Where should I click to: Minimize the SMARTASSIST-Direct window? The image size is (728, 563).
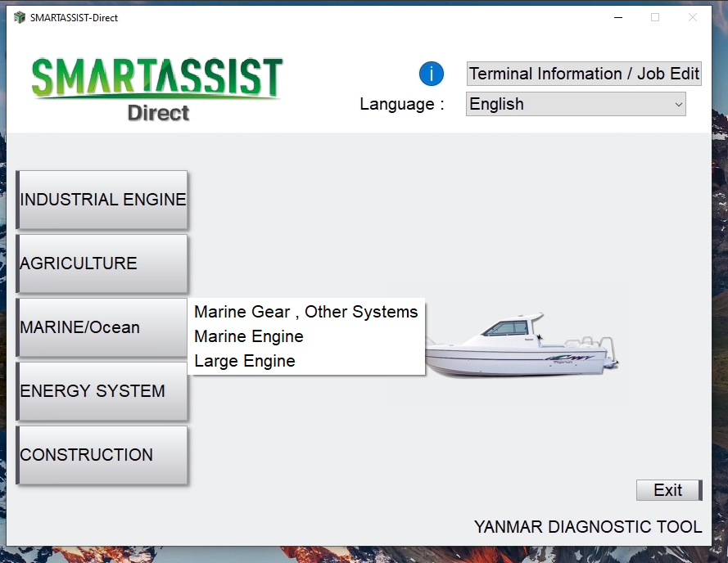coord(618,16)
